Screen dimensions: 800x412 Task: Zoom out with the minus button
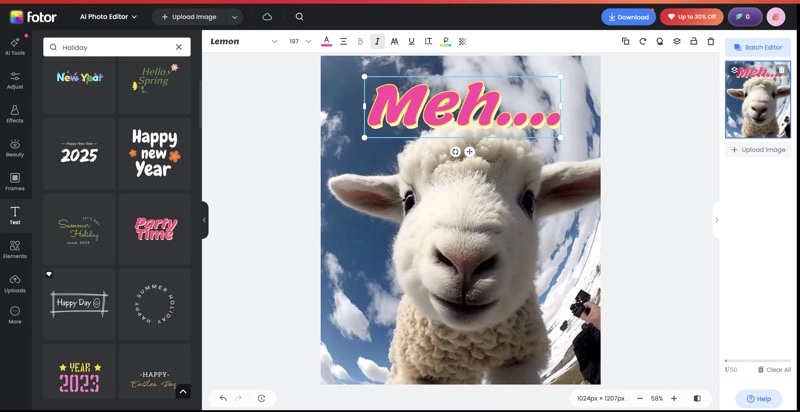pos(640,398)
